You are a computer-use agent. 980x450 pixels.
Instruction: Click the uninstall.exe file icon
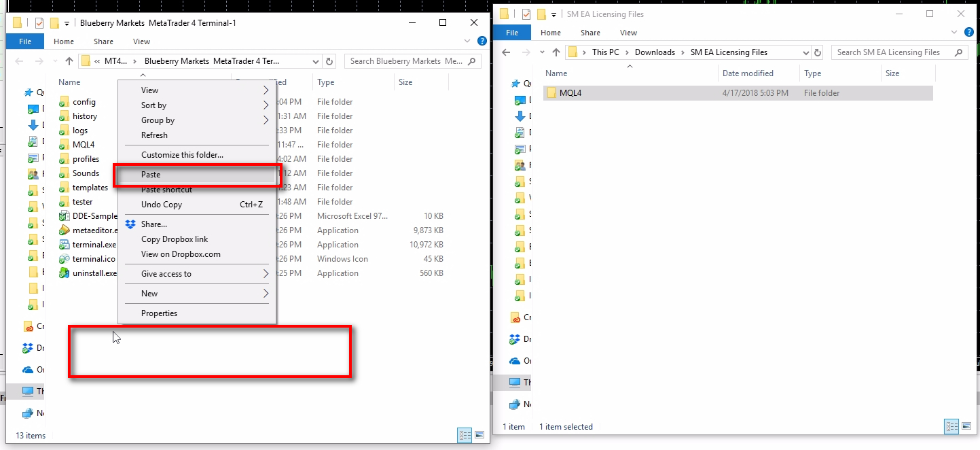(65, 273)
